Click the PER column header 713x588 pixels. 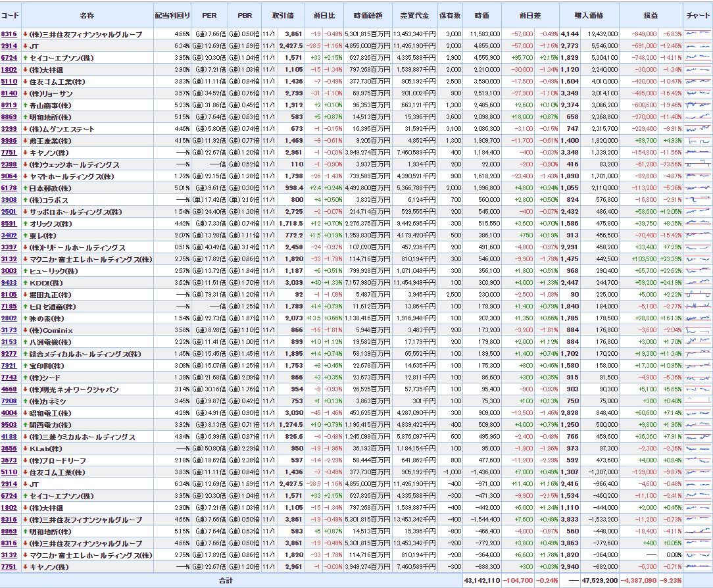pos(210,15)
